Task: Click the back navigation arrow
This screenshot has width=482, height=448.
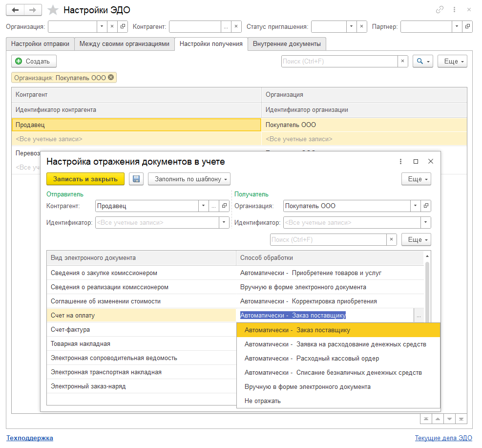Action: tap(15, 10)
